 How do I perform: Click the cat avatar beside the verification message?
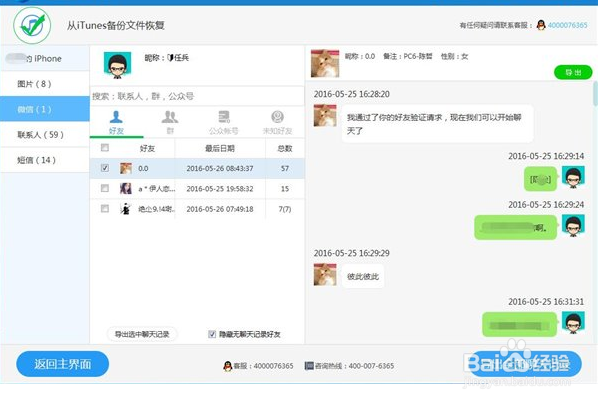click(x=325, y=116)
